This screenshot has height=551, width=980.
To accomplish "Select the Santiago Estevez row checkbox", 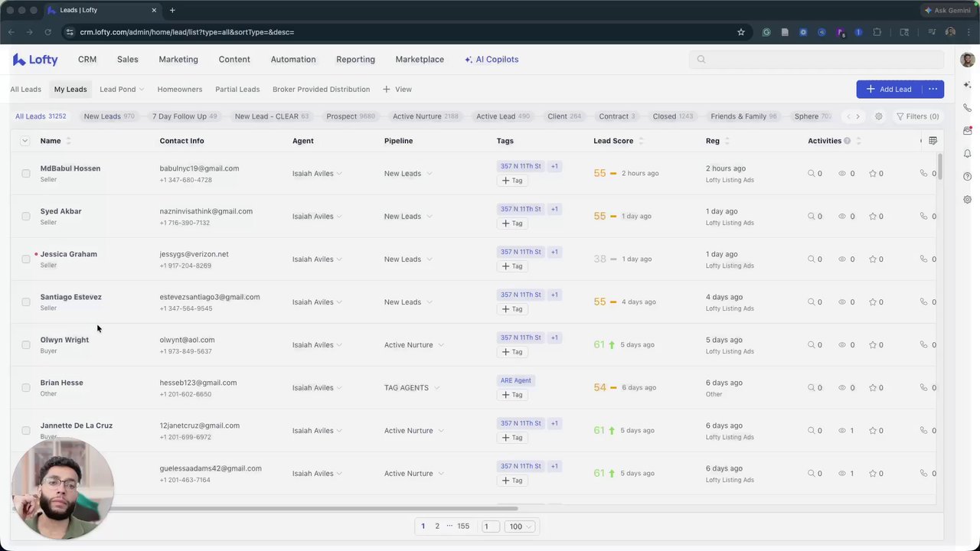I will pos(26,302).
